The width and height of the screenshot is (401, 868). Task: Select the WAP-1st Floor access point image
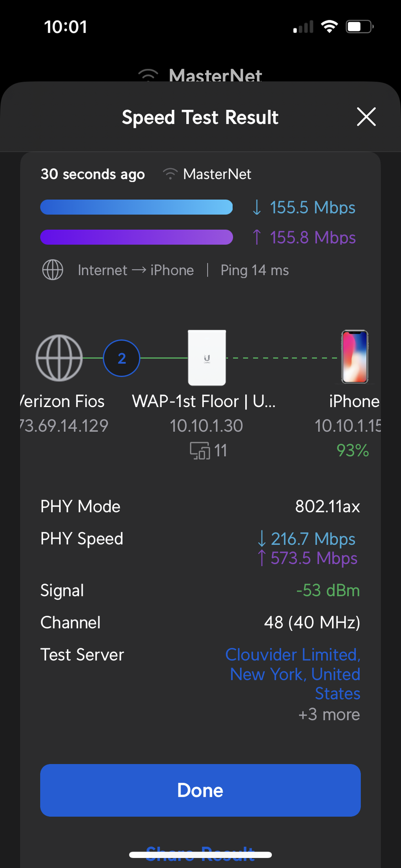[207, 358]
